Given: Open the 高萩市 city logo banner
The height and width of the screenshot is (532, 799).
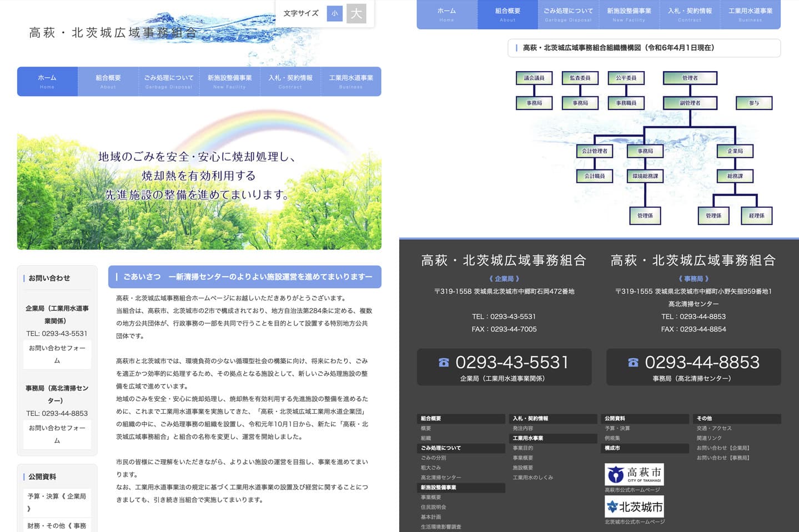Looking at the screenshot, I should coord(634,474).
